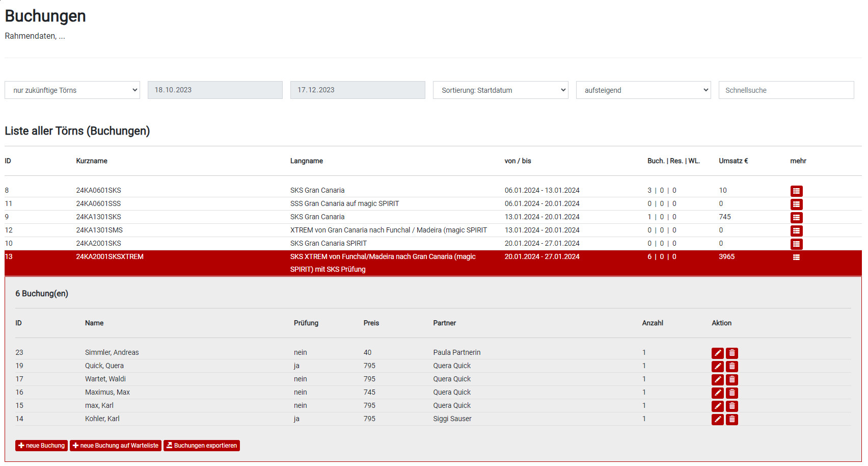This screenshot has height=466, width=868.
Task: Delete the max, Karl booking
Action: pos(731,406)
